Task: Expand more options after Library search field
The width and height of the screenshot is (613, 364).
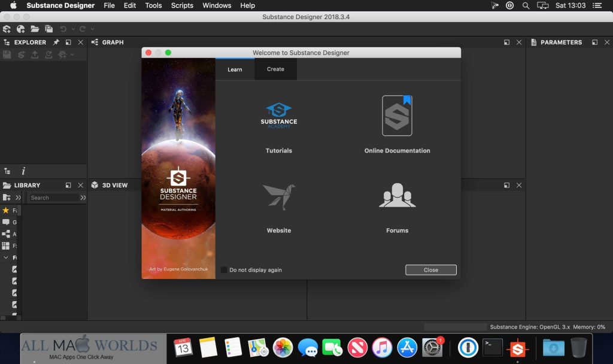Action: (83, 198)
